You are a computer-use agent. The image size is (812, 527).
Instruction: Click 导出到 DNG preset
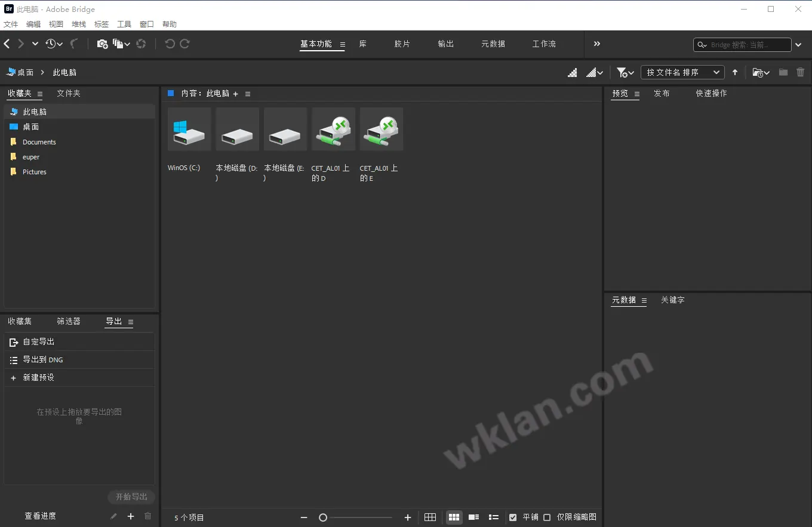click(x=79, y=360)
